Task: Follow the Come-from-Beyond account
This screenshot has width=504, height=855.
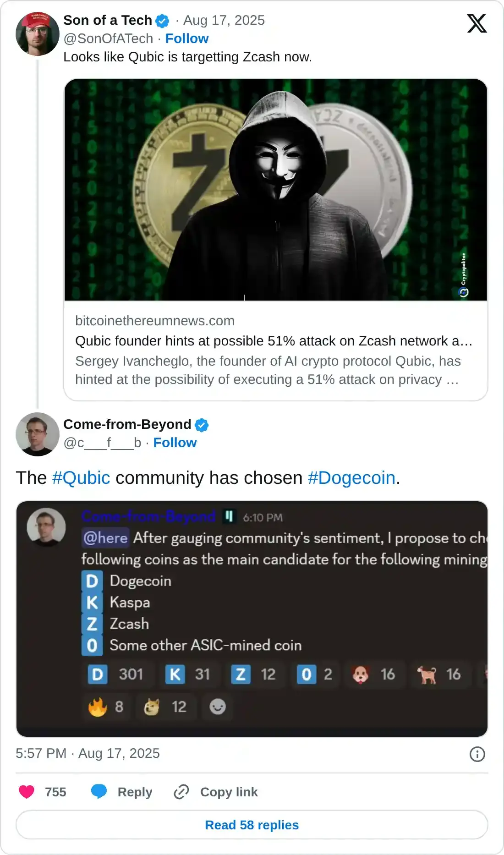Action: pos(175,443)
